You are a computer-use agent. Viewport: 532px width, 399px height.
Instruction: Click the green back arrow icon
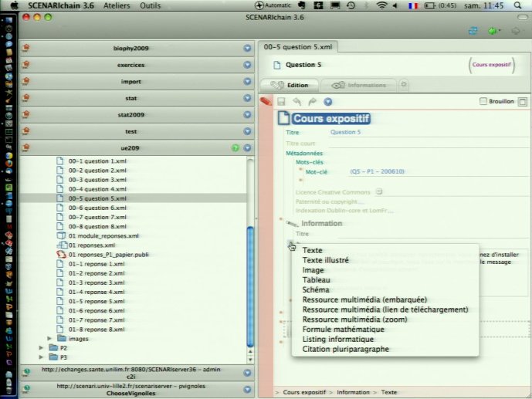click(493, 31)
